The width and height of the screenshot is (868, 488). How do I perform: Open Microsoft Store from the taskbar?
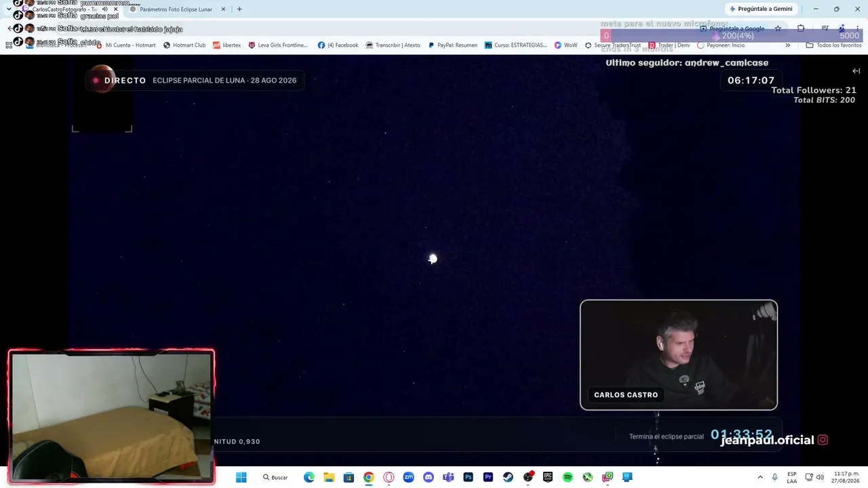[349, 477]
